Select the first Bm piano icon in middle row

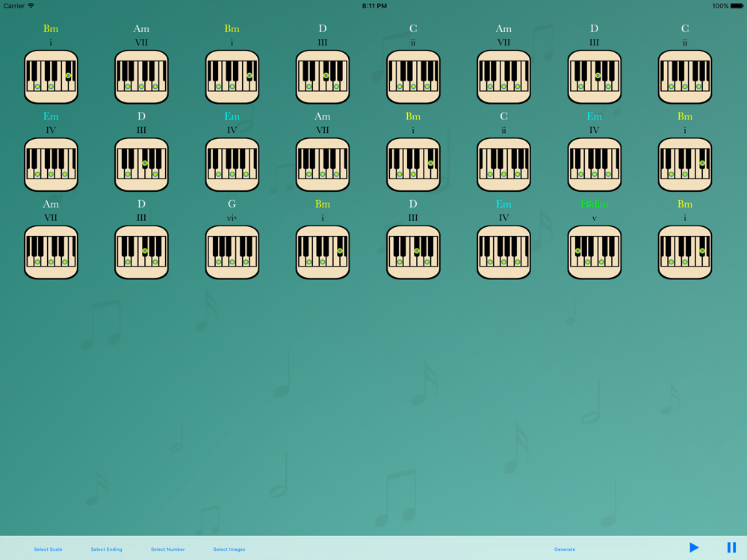[413, 164]
